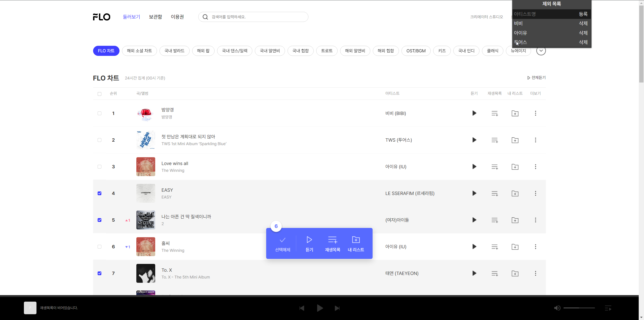Switch to the 보관함 menu
Screen dimensions: 644x320
click(155, 17)
